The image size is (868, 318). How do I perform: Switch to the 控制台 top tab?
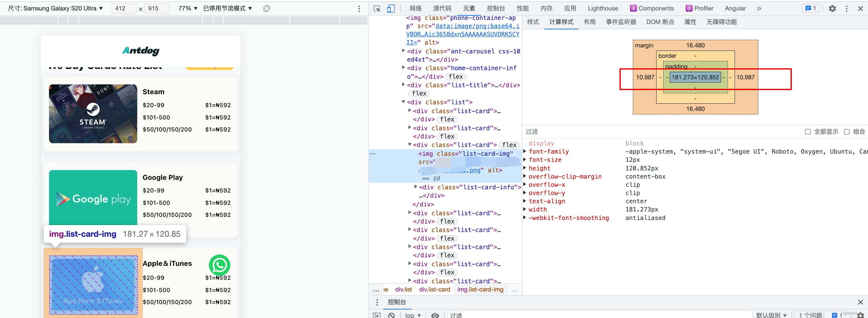pos(496,9)
